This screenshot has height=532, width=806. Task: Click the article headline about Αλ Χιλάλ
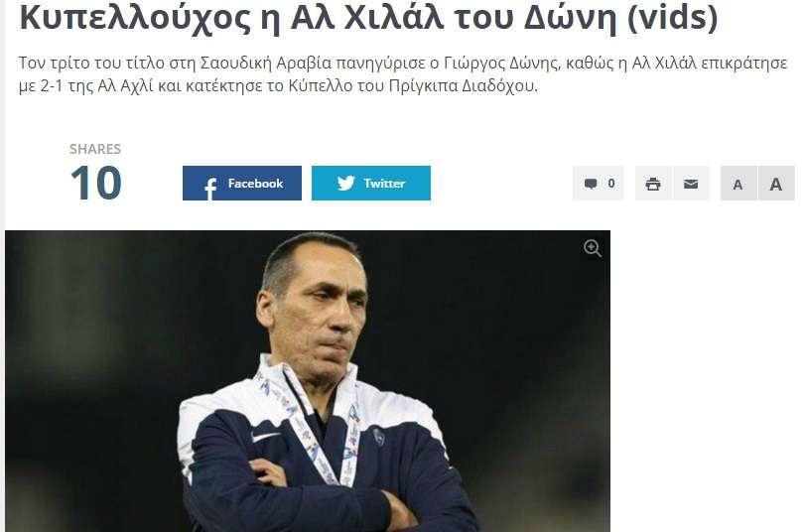coord(368,18)
